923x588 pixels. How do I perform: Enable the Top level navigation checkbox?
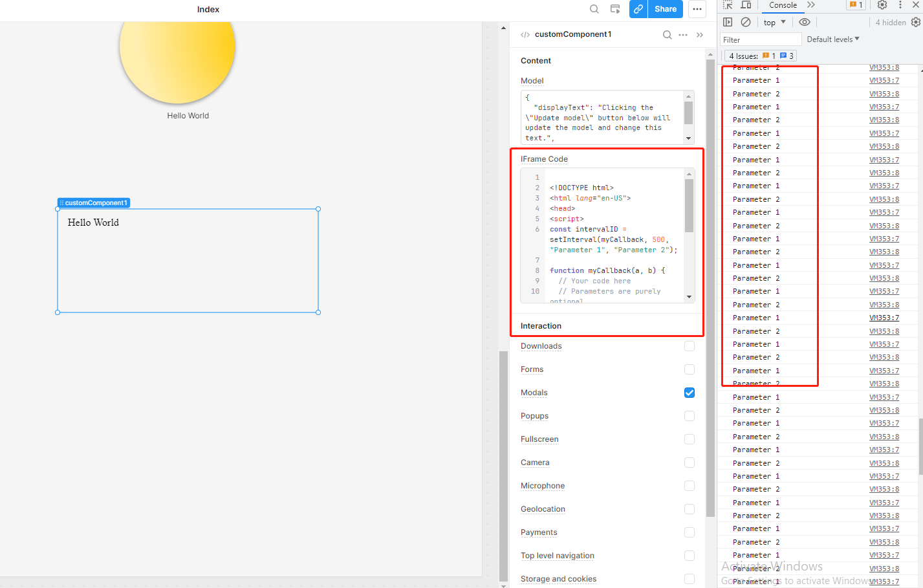click(690, 556)
